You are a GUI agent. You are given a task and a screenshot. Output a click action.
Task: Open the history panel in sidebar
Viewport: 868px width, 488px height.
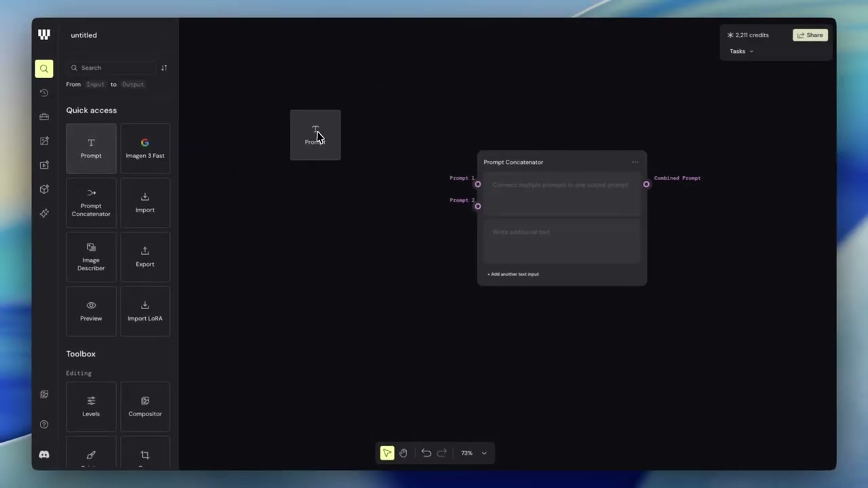tap(44, 92)
